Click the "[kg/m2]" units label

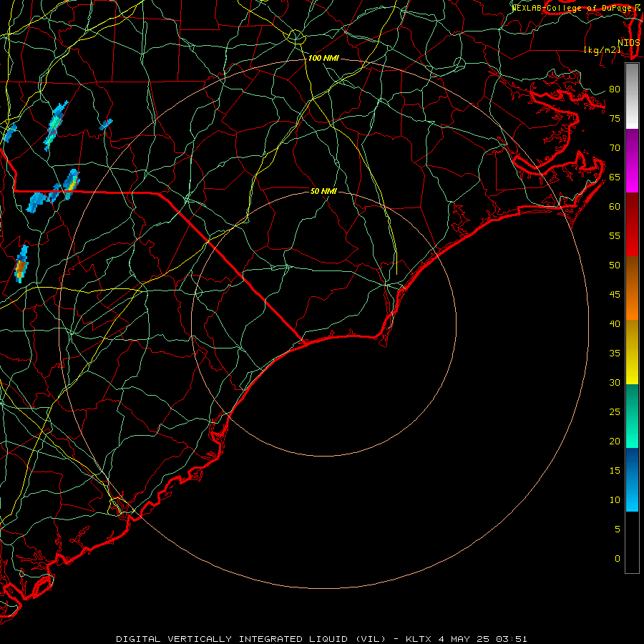[602, 50]
